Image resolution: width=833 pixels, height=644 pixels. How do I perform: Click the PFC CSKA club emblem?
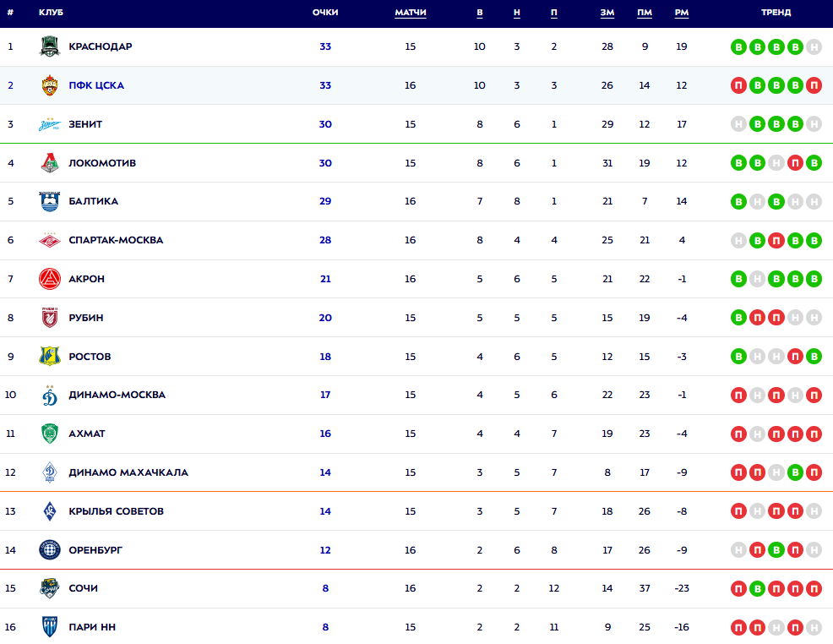click(x=50, y=85)
